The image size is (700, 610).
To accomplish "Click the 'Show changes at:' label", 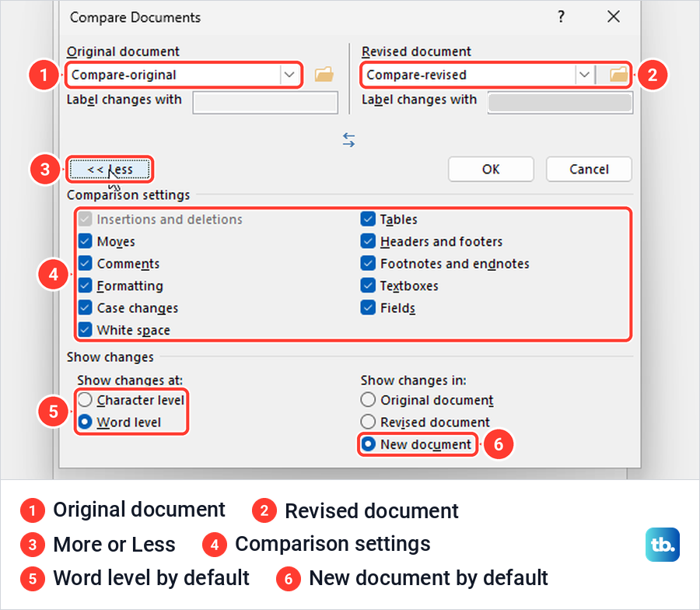I will [130, 380].
